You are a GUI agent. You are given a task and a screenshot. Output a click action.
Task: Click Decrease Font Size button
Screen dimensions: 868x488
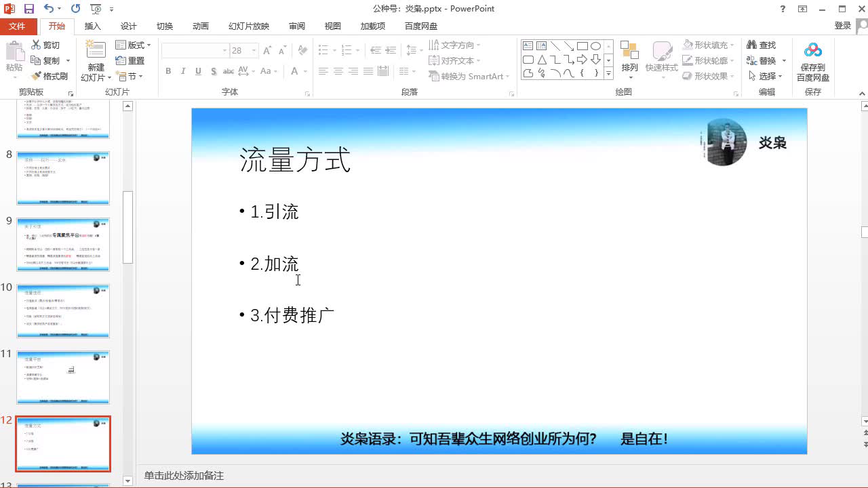(x=282, y=51)
